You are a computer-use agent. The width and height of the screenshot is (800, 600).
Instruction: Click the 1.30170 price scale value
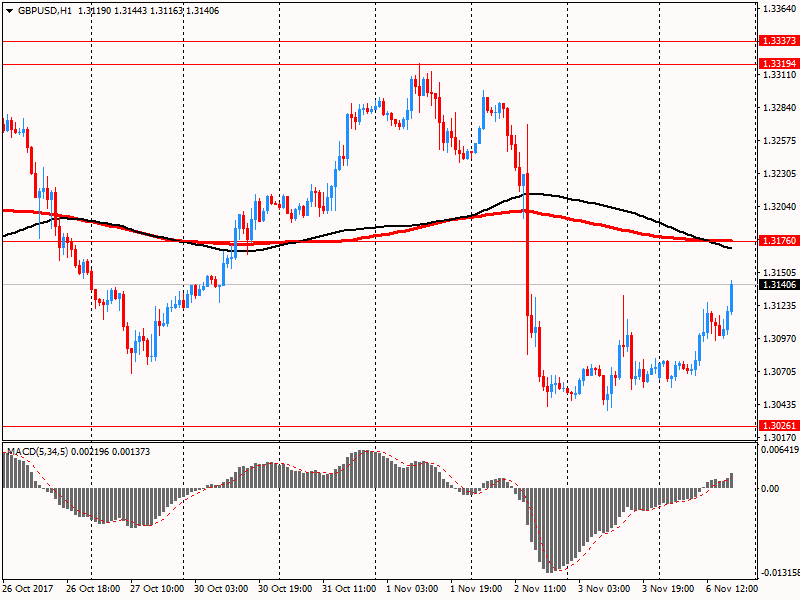click(x=780, y=438)
